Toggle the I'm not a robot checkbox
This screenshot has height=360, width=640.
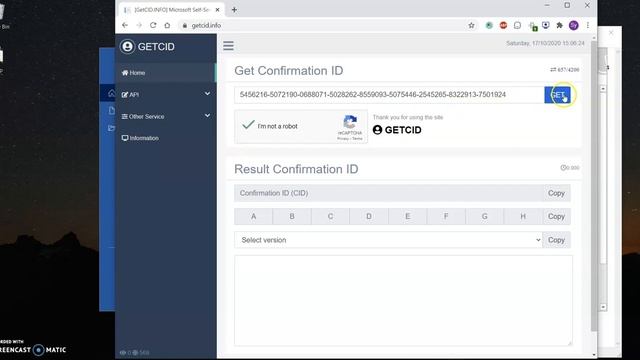click(248, 125)
